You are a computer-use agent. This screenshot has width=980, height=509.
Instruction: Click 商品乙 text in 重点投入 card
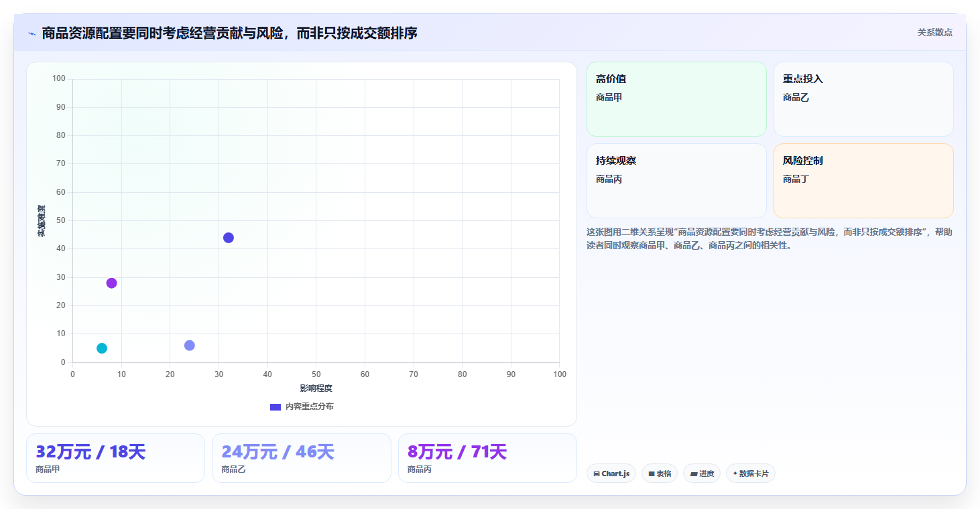point(796,98)
